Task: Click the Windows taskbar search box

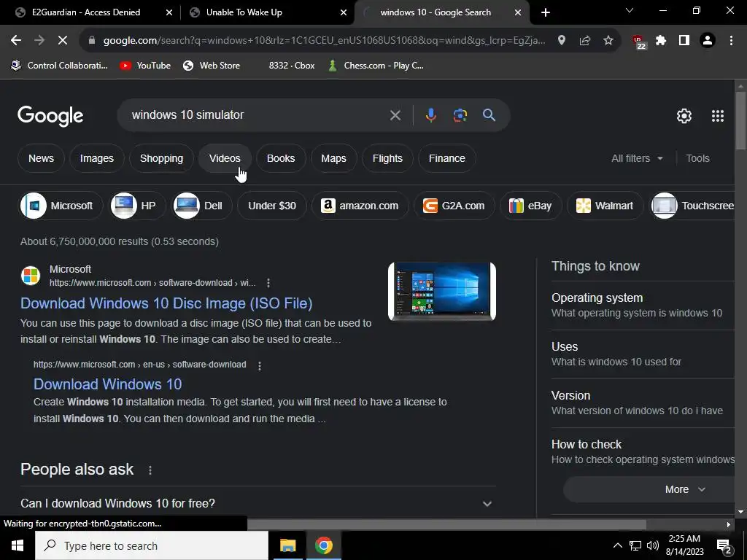Action: (152, 545)
